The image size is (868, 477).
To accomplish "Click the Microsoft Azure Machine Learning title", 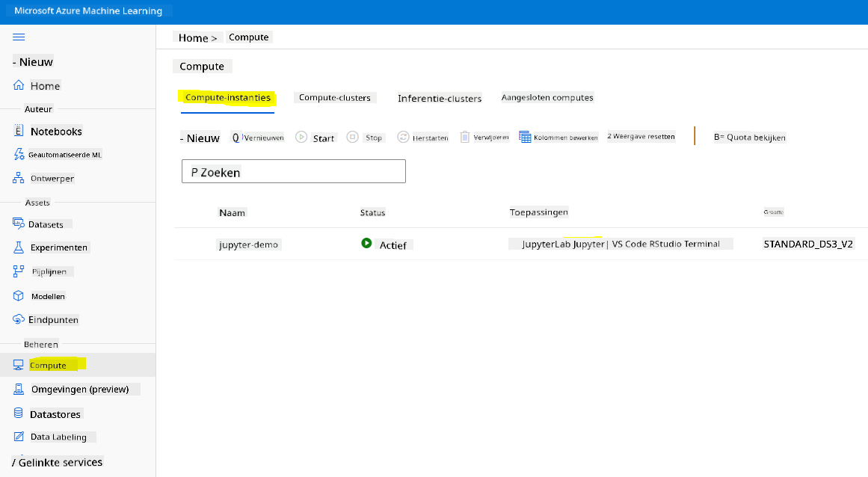I will click(x=88, y=10).
